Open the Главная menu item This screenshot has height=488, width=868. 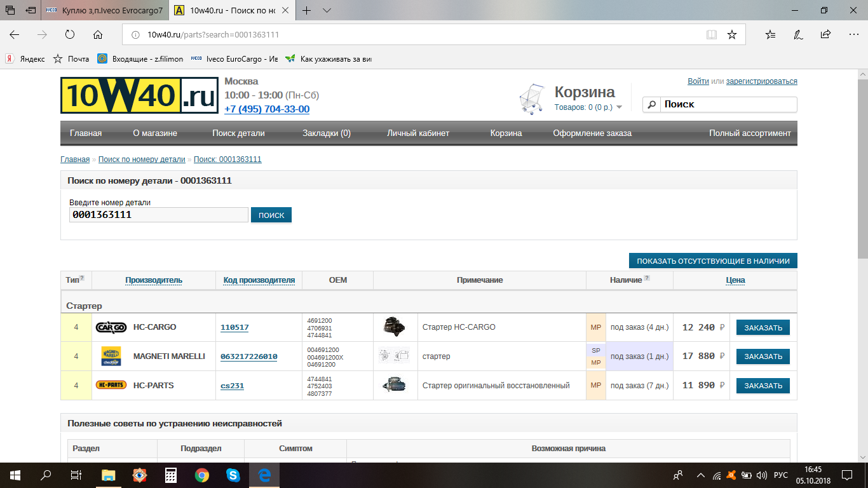click(86, 133)
